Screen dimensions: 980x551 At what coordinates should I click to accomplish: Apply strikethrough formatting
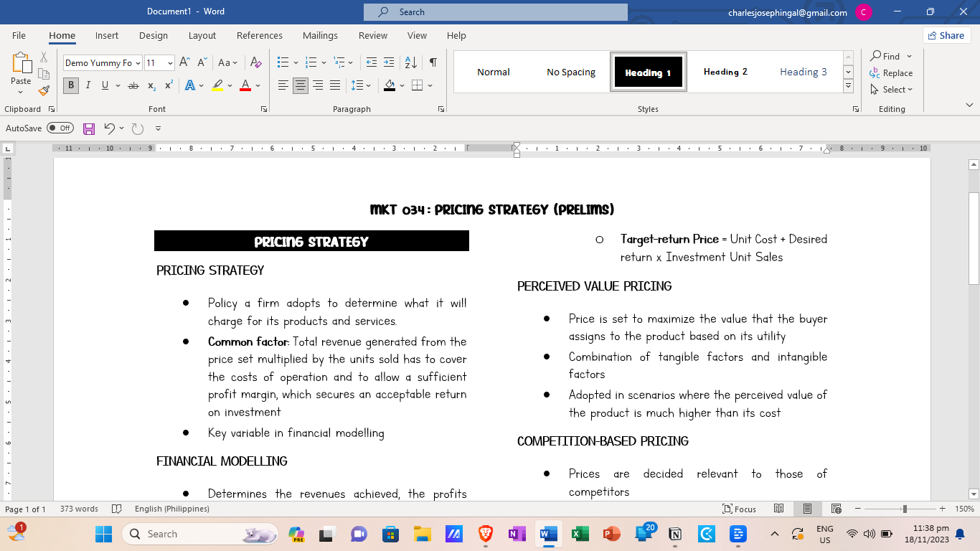coord(133,85)
